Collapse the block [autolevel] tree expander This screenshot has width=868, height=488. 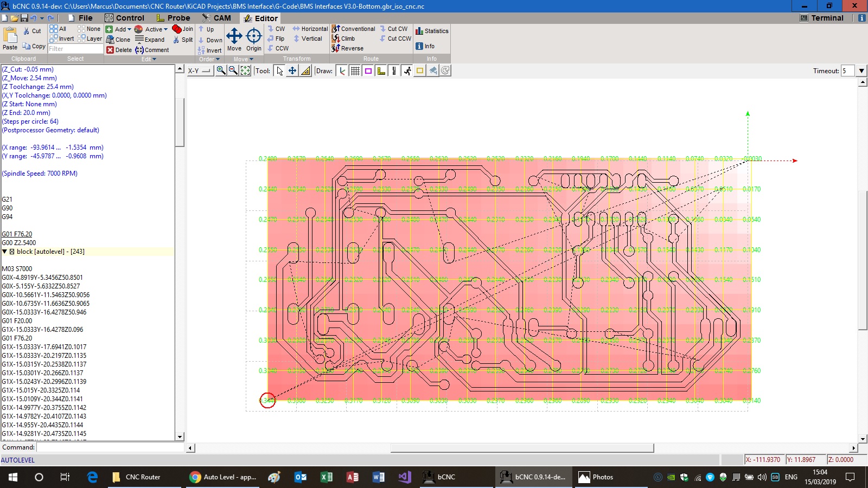[5, 252]
